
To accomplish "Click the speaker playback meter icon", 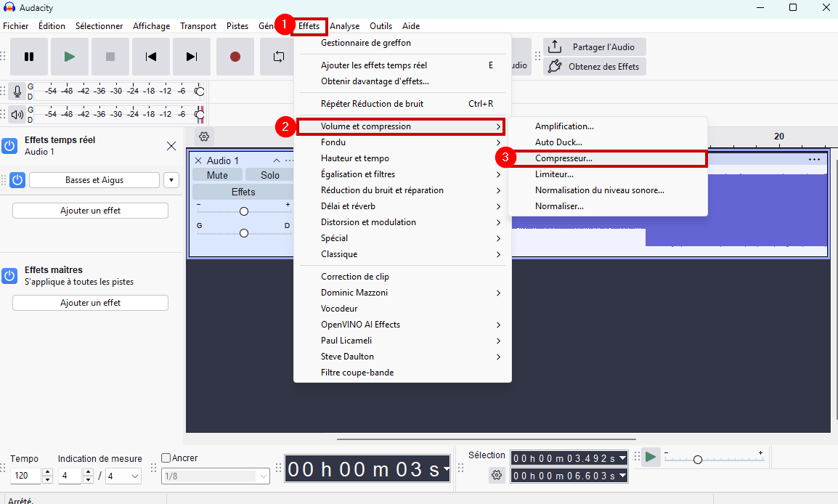I will click(x=17, y=114).
